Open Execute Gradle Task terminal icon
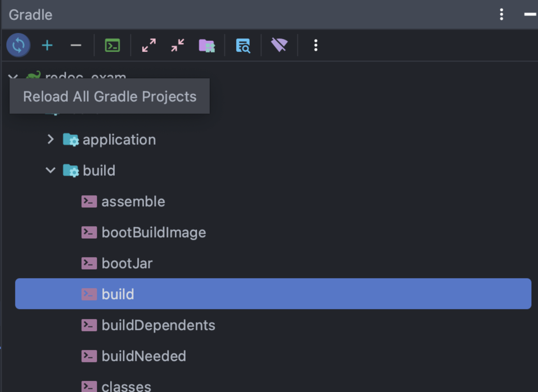The width and height of the screenshot is (538, 392). pyautogui.click(x=113, y=45)
